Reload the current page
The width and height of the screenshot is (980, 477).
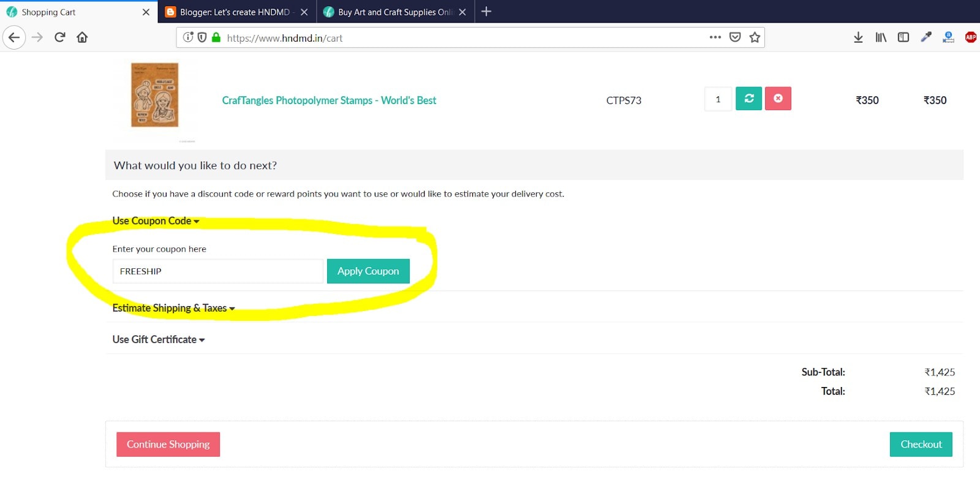point(59,37)
